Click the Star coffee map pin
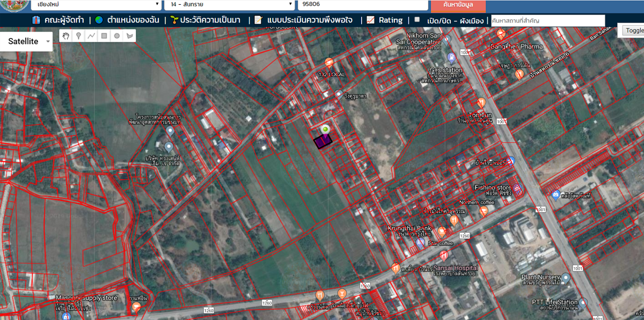The height and width of the screenshot is (320, 644). pos(441,232)
